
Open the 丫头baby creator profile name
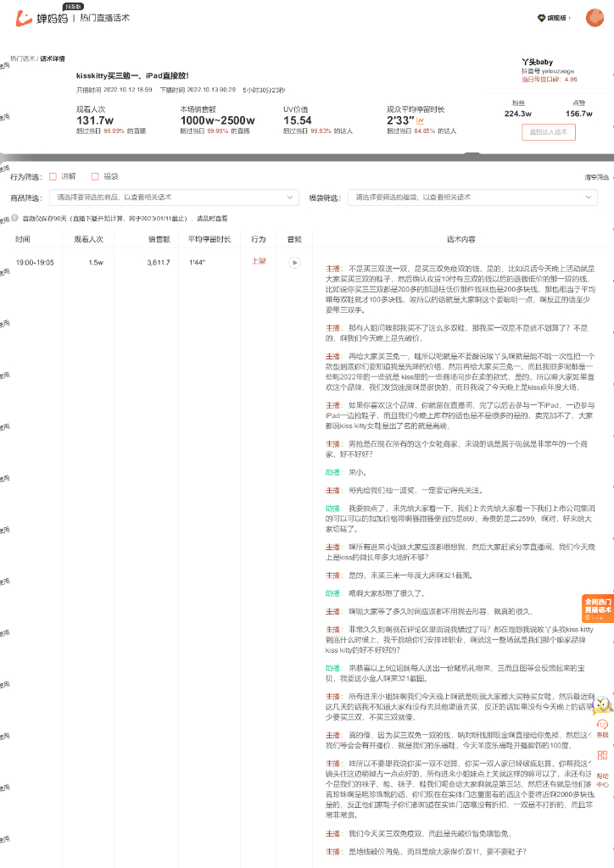coord(537,62)
